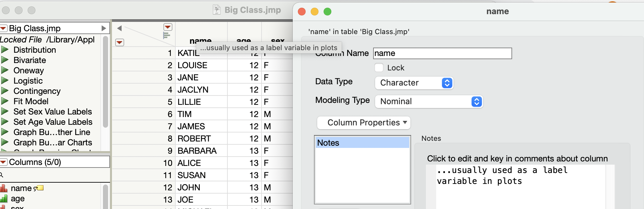Click the JACLYN cell

201,90
